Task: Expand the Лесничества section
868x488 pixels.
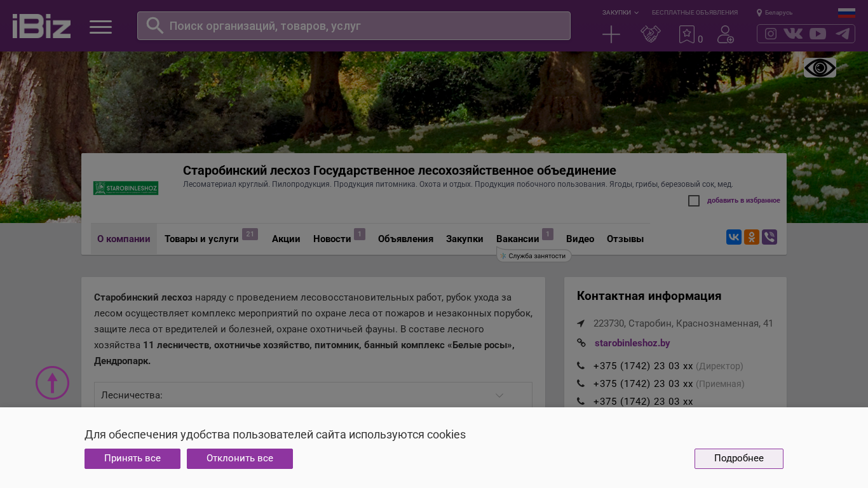Action: (313, 395)
